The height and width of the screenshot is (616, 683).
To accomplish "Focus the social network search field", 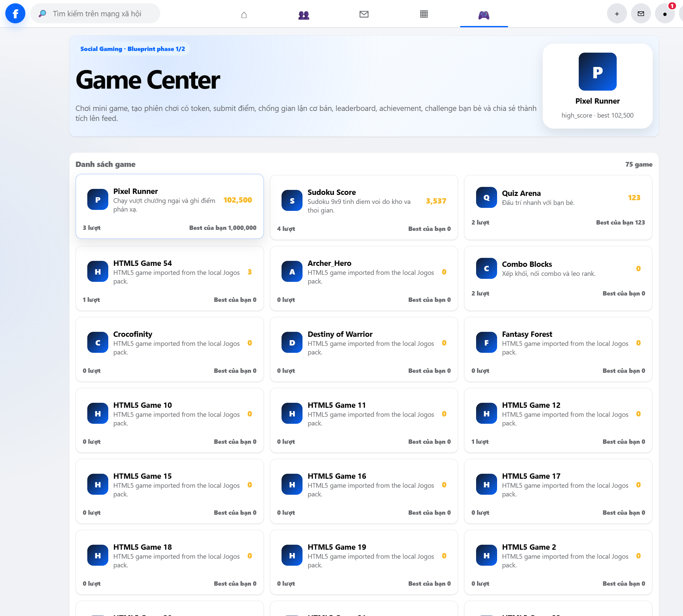I will [x=95, y=14].
